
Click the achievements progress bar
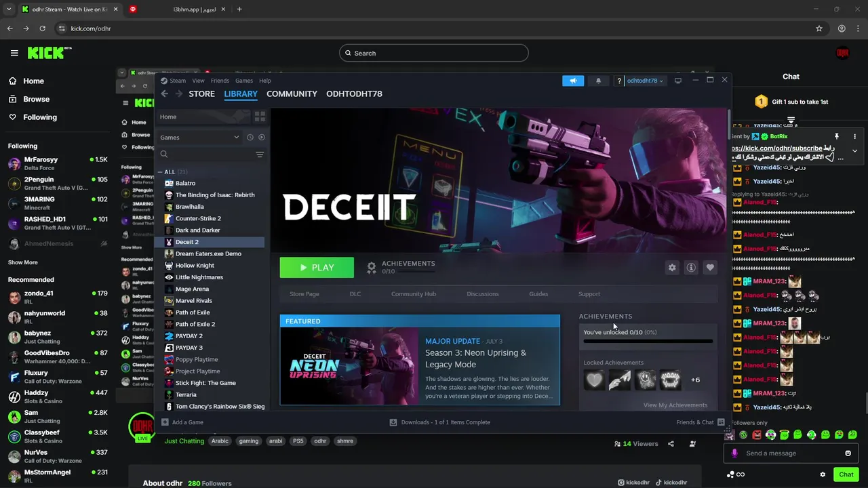pyautogui.click(x=648, y=341)
